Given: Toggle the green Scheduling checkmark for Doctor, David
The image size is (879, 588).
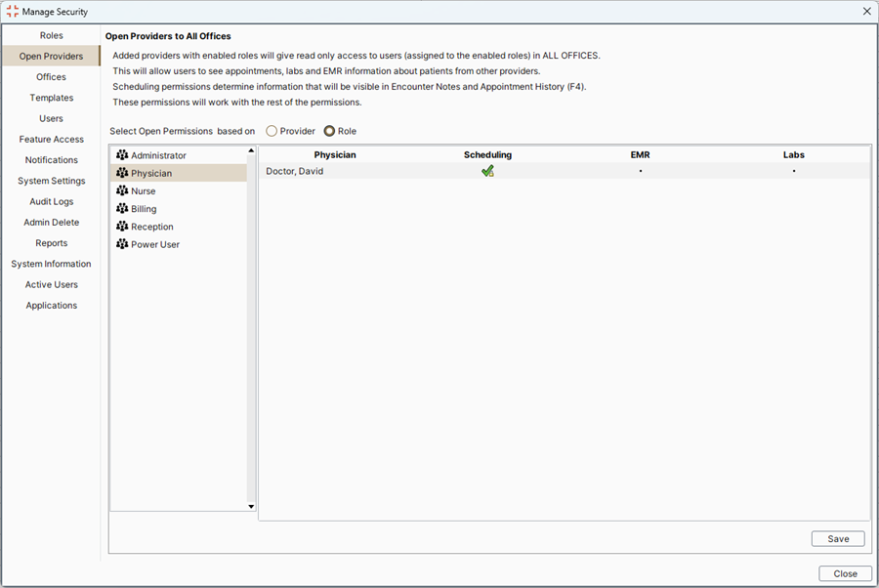Looking at the screenshot, I should pyautogui.click(x=487, y=171).
